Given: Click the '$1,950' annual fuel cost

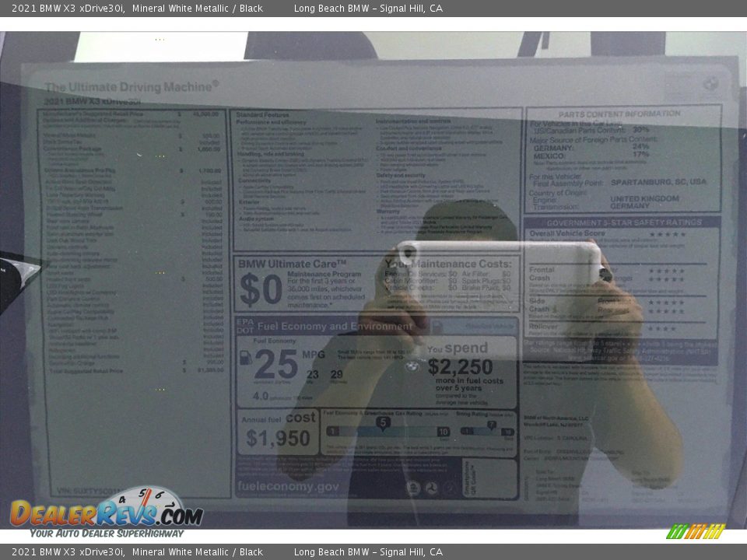Looking at the screenshot, I should pos(278,438).
